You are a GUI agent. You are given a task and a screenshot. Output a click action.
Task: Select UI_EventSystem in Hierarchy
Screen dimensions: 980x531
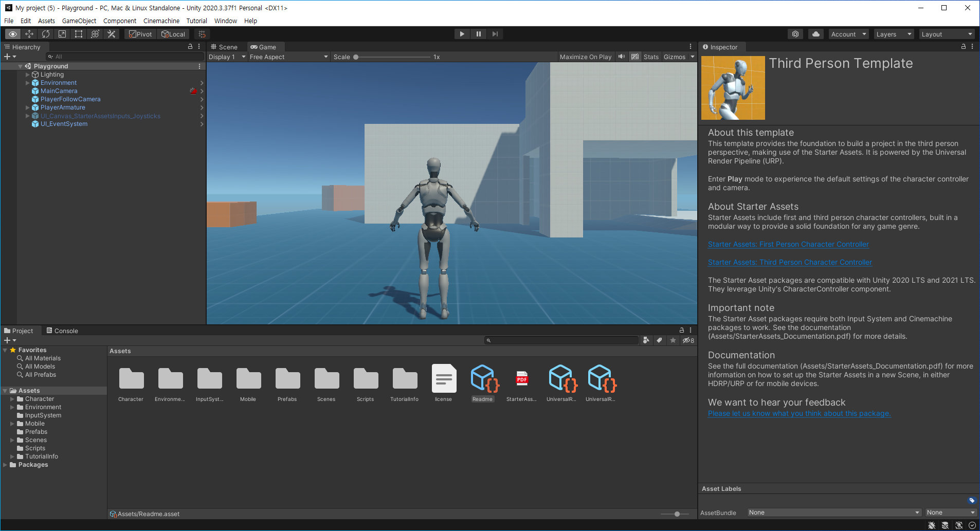[64, 124]
